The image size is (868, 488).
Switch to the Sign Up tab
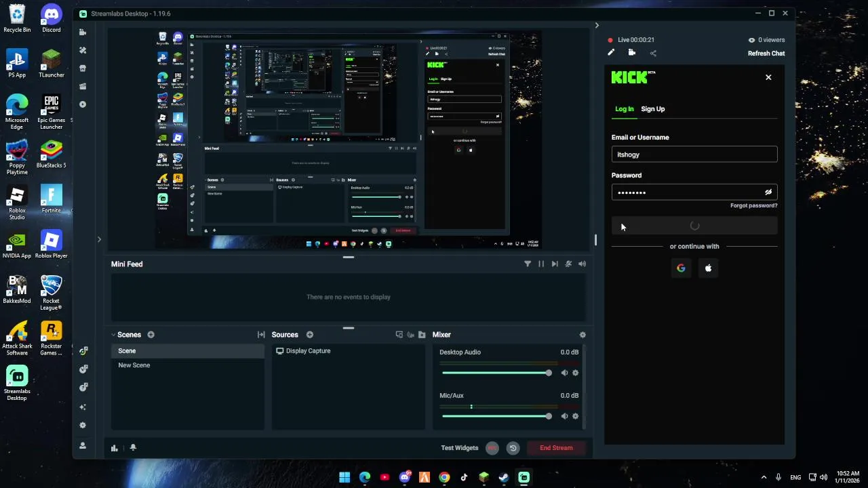[x=653, y=109]
